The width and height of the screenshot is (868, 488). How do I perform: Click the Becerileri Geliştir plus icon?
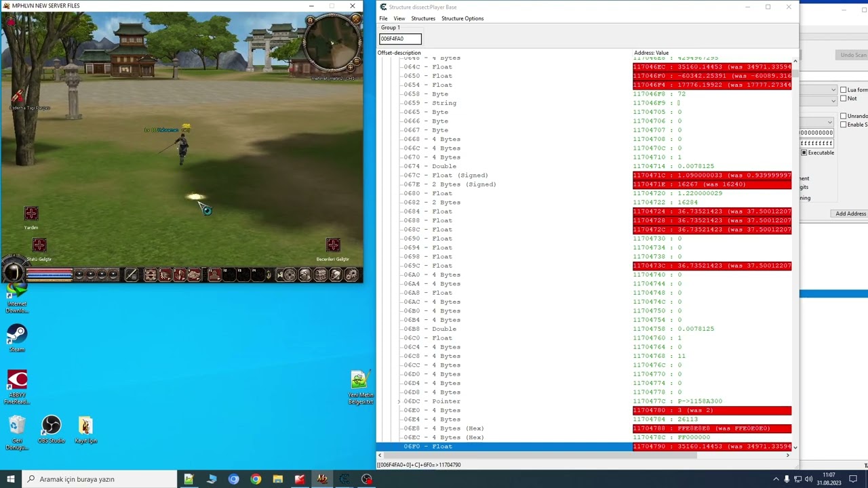[x=333, y=245]
